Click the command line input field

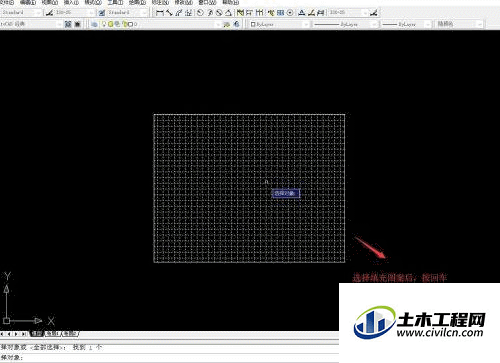click(169, 358)
